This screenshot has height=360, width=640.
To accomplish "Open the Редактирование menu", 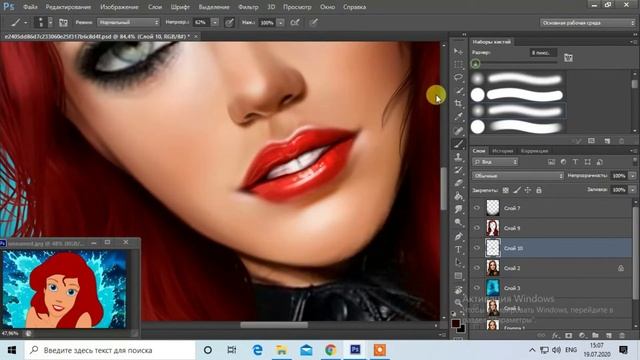I will 68,7.
